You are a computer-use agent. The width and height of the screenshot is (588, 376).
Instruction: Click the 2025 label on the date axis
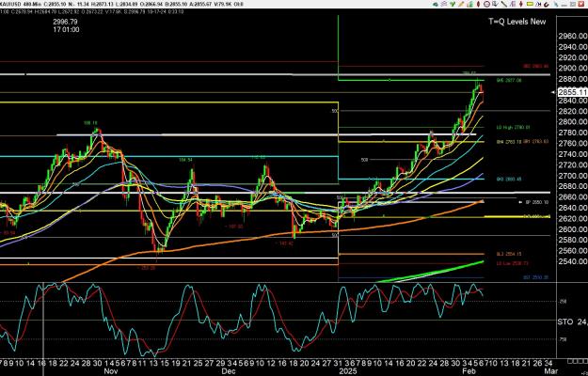coord(347,371)
